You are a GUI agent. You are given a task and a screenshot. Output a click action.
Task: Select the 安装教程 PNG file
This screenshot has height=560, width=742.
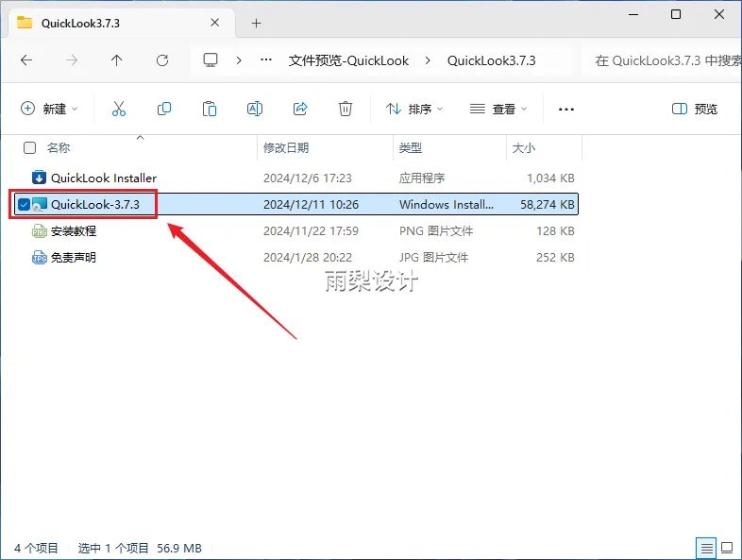74,231
